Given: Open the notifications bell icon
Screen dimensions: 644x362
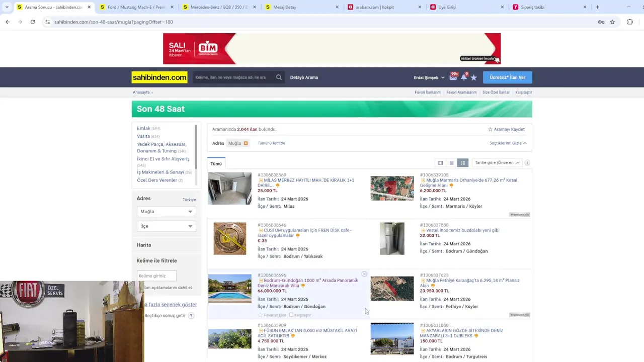Looking at the screenshot, I should click(x=464, y=77).
